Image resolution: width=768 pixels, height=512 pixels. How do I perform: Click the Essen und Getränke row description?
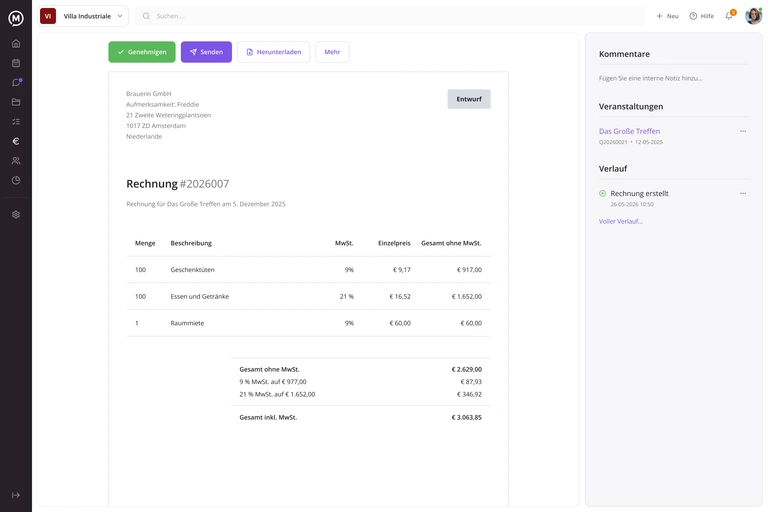click(x=199, y=296)
